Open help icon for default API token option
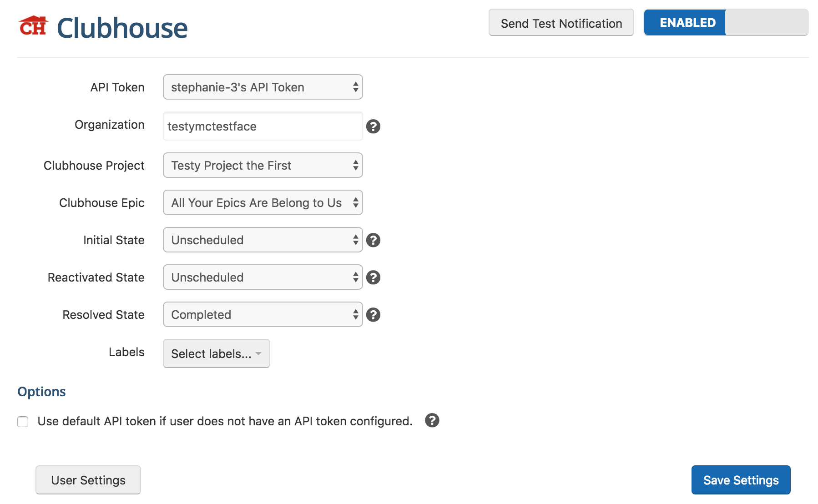 coord(432,420)
